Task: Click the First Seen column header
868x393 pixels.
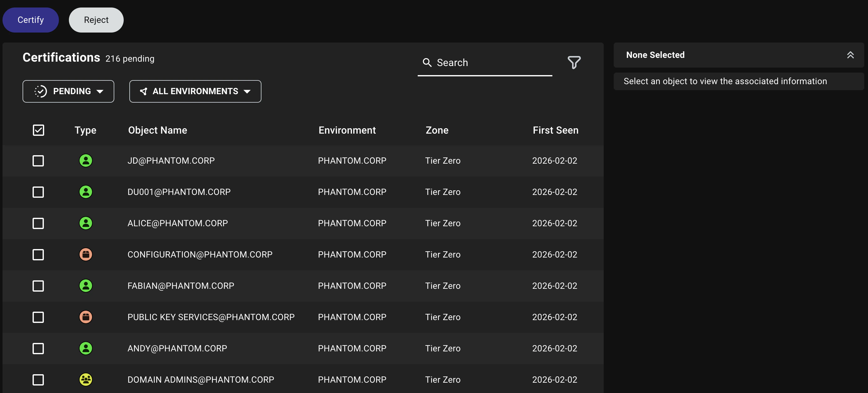Action: (x=555, y=130)
